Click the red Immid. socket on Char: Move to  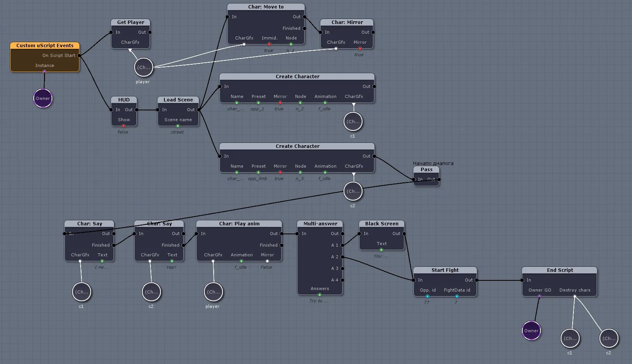(269, 44)
